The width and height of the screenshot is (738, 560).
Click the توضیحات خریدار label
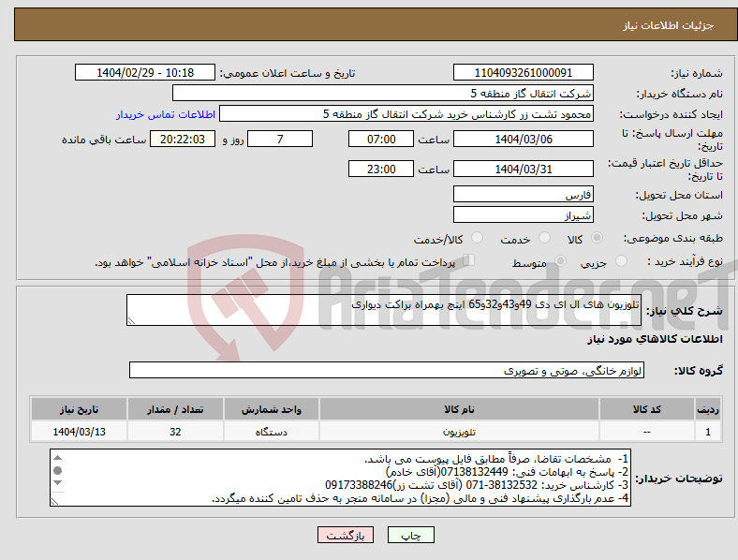pyautogui.click(x=679, y=479)
